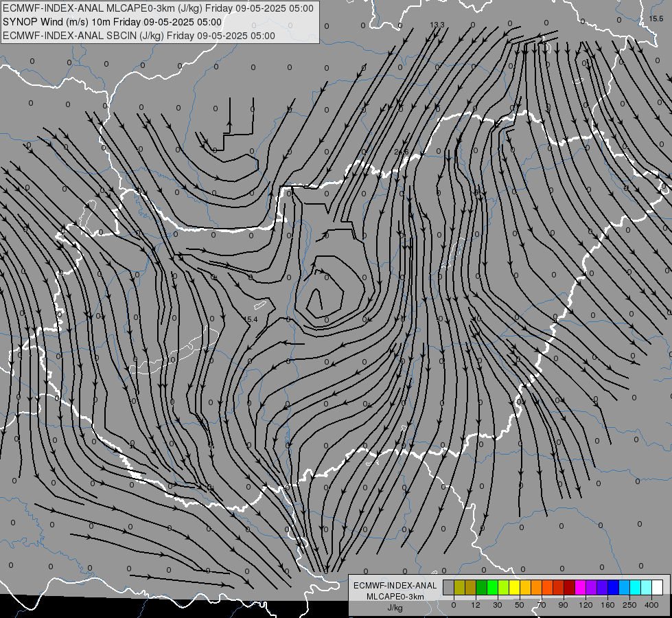Select the pure yellow legend swatch
The image size is (672, 618).
pos(514,588)
